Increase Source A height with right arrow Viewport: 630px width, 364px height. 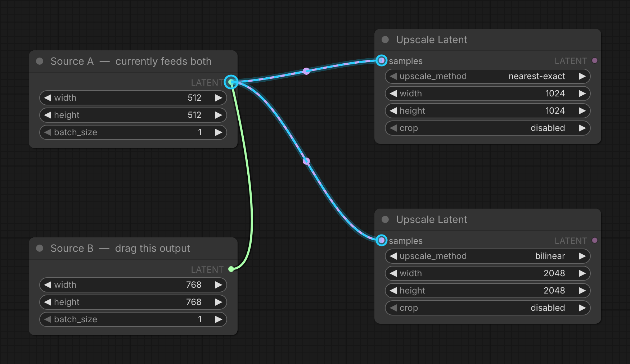coord(219,115)
